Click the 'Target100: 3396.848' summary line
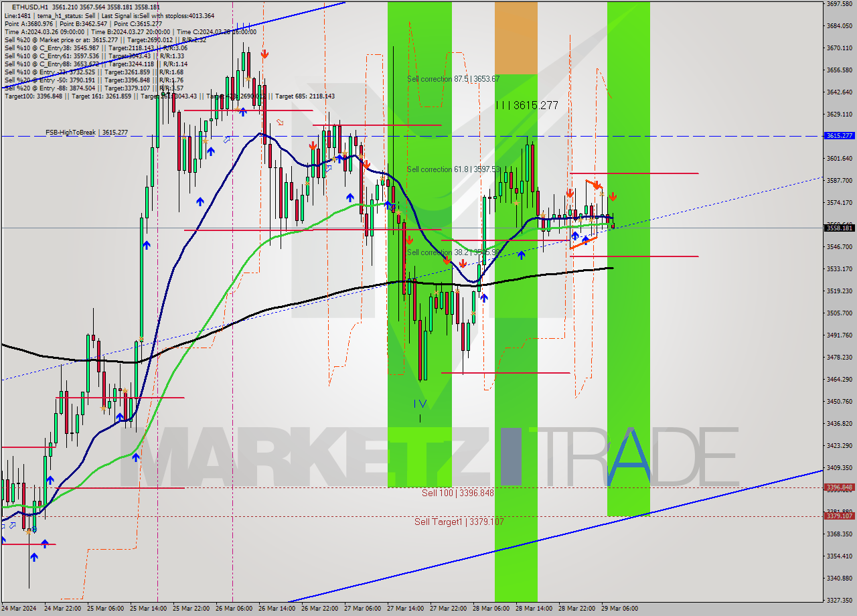The width and height of the screenshot is (857, 616). point(169,96)
